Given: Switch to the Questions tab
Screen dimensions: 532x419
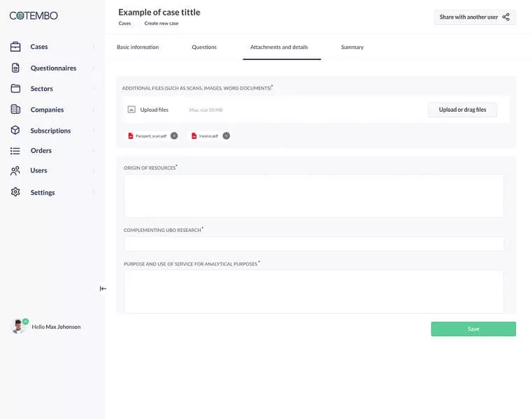Looking at the screenshot, I should [x=204, y=47].
